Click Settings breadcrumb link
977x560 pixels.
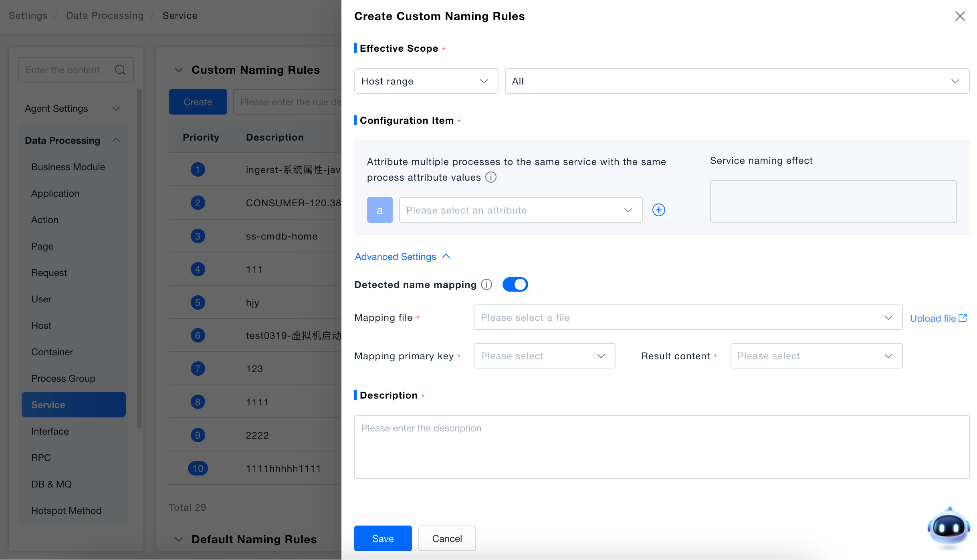coord(28,16)
